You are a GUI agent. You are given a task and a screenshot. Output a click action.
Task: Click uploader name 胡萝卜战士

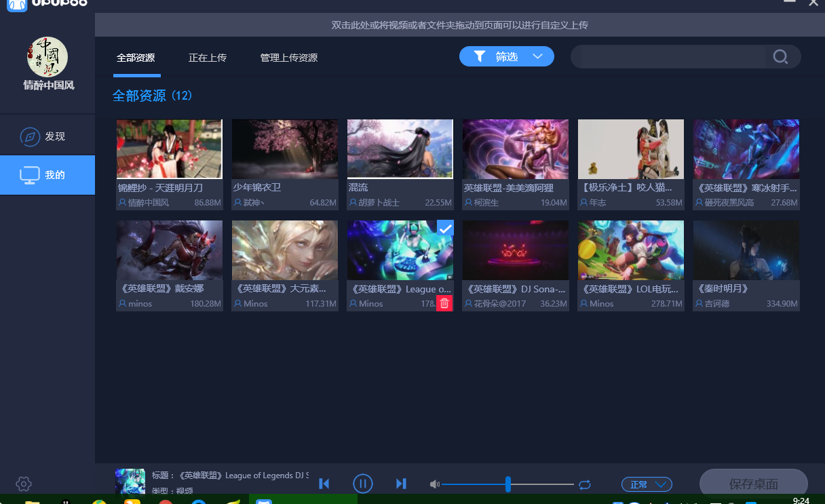[x=379, y=203]
